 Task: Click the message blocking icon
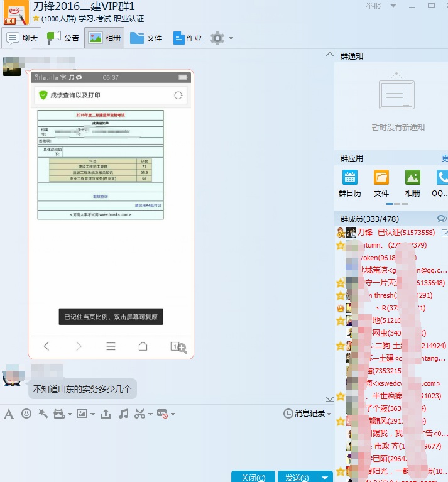click(x=162, y=414)
